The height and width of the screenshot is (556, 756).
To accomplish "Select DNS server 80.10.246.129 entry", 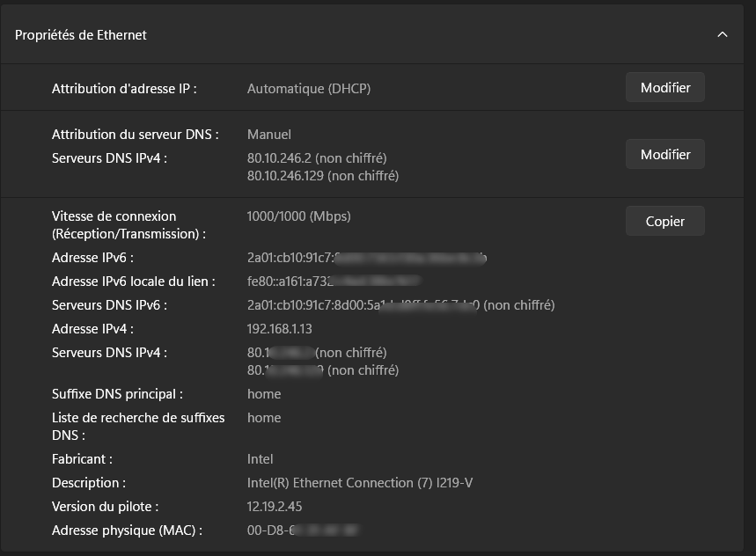I will tap(323, 176).
